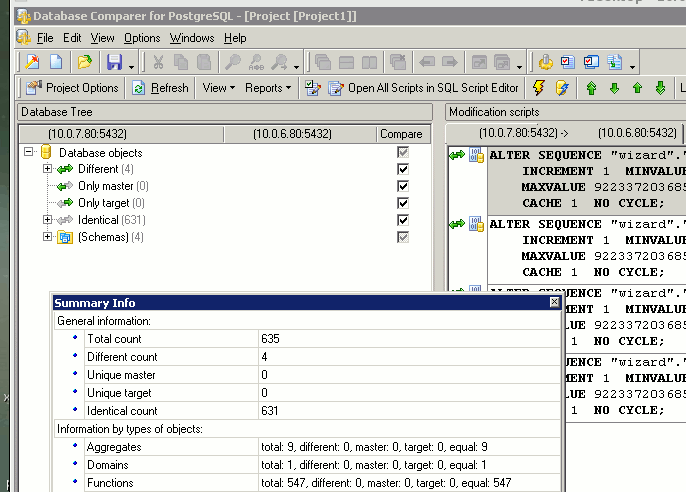Viewport: 686px width, 492px height.
Task: Expand the Different (4) node
Action: 47,169
